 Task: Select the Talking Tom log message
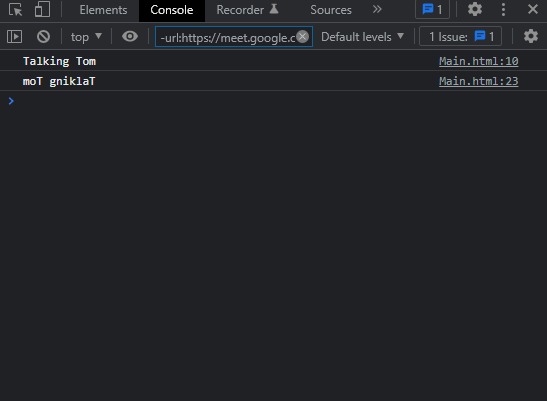[x=59, y=61]
